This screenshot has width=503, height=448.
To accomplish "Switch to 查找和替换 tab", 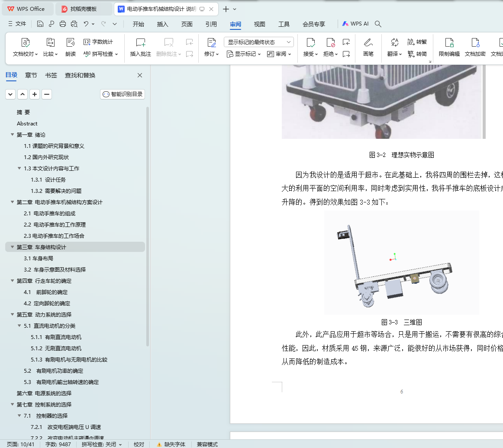I will click(80, 75).
